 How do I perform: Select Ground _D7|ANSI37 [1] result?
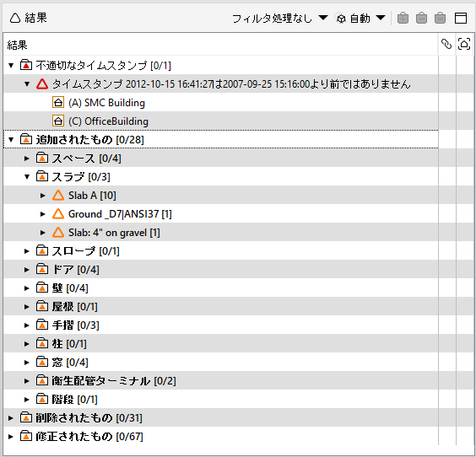[220, 214]
